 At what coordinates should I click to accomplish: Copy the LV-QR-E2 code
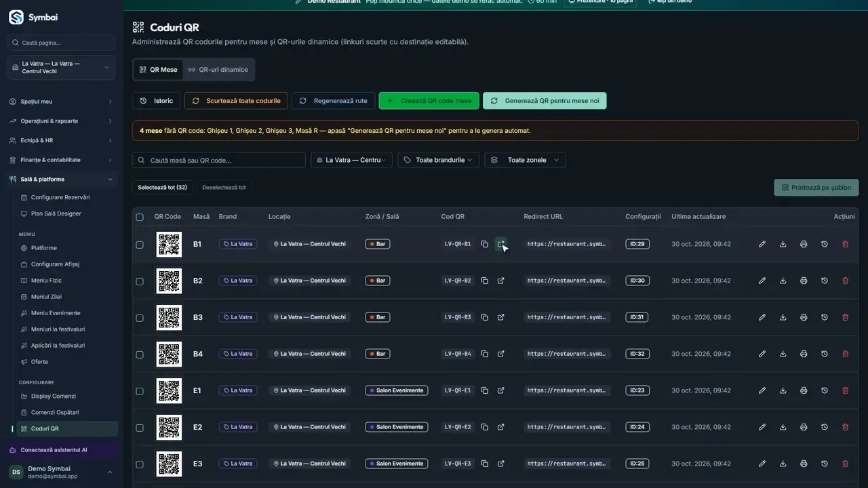click(x=484, y=427)
